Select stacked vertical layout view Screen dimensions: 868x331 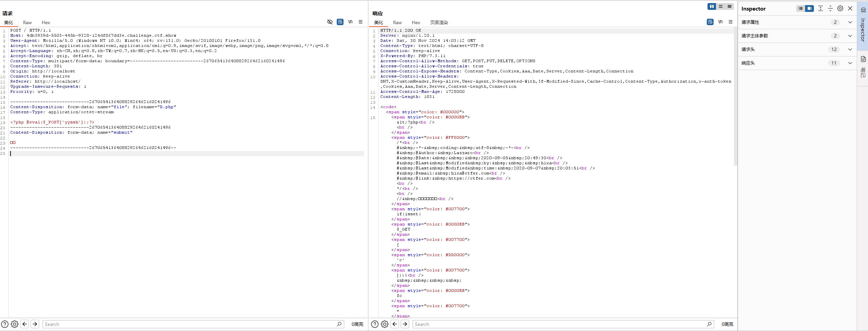click(x=721, y=6)
